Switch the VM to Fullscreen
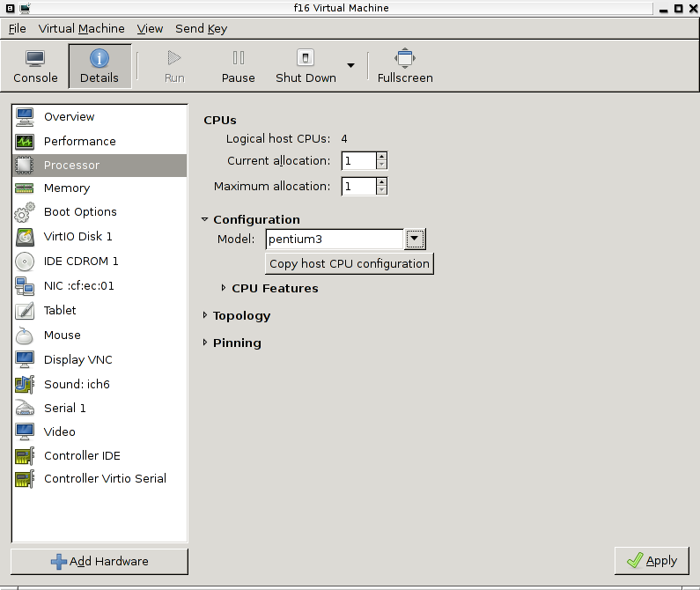This screenshot has width=700, height=590. tap(405, 66)
